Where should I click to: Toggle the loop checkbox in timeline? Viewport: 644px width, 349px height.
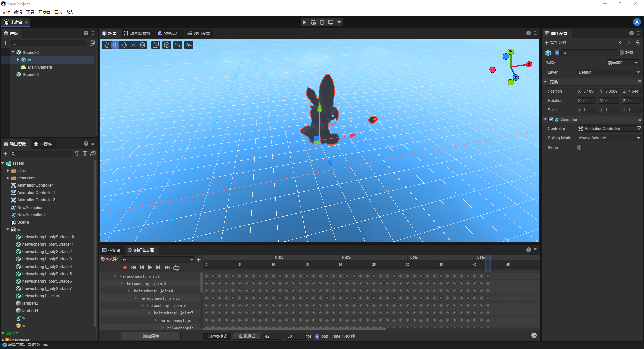(x=317, y=336)
